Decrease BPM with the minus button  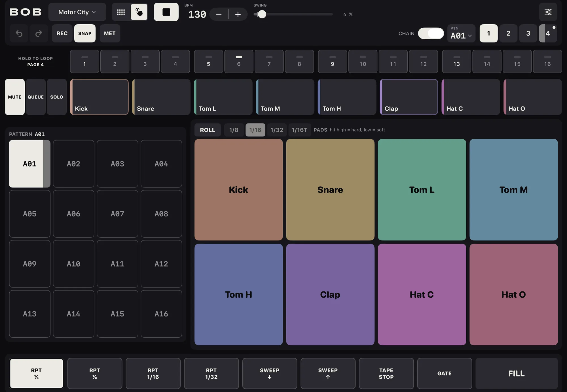[219, 14]
